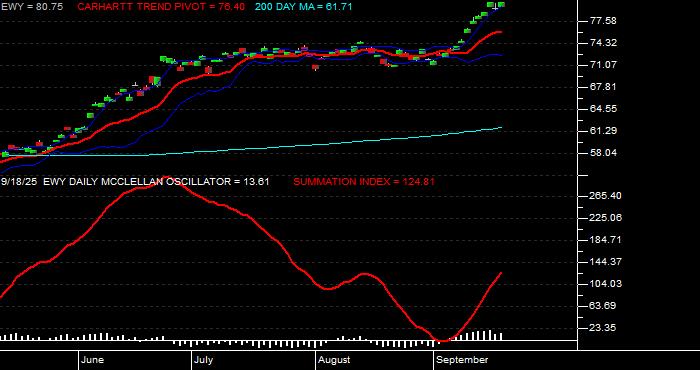Click the June month label on time axis
The height and width of the screenshot is (370, 700).
pos(93,360)
